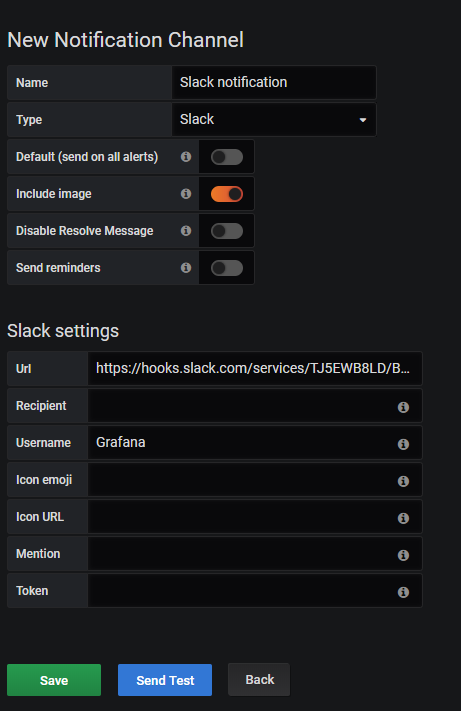Click info icon beside Disable Resolve Message
This screenshot has width=461, height=711.
coord(186,230)
